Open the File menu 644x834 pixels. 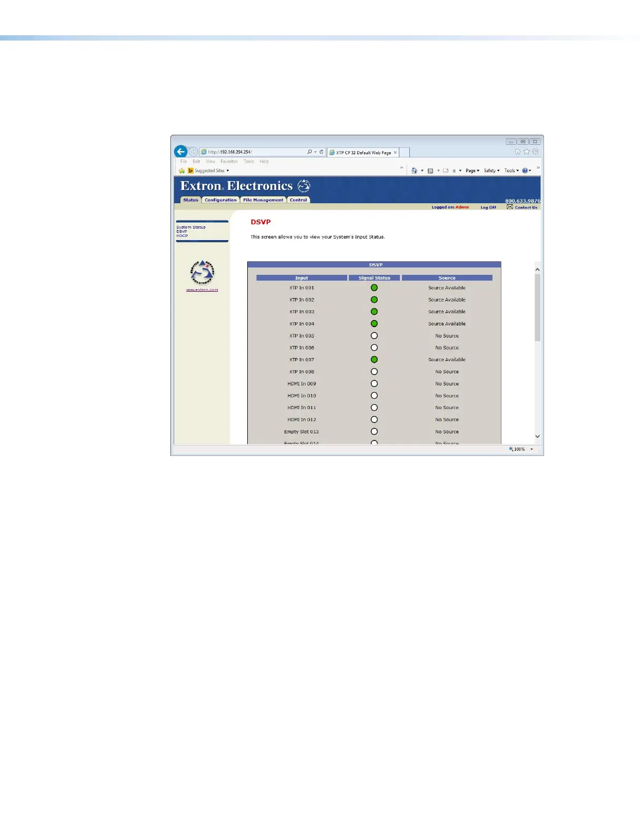[184, 162]
